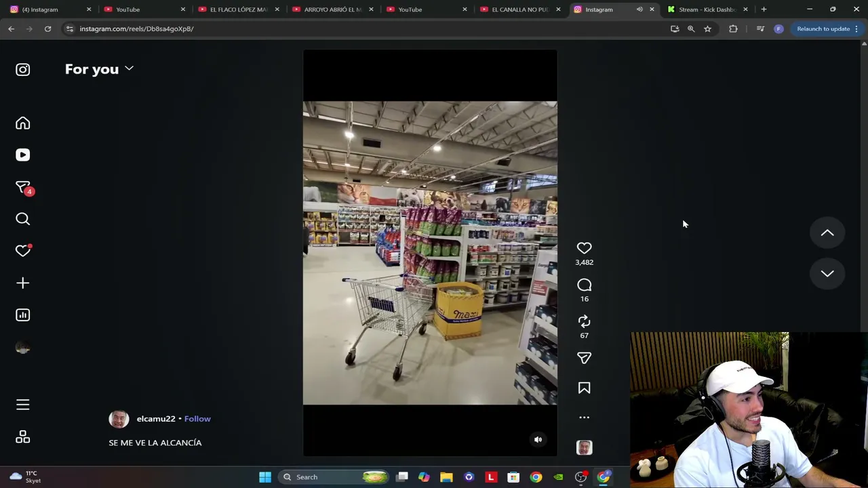
Task: Open a new browser tab
Action: point(764,9)
